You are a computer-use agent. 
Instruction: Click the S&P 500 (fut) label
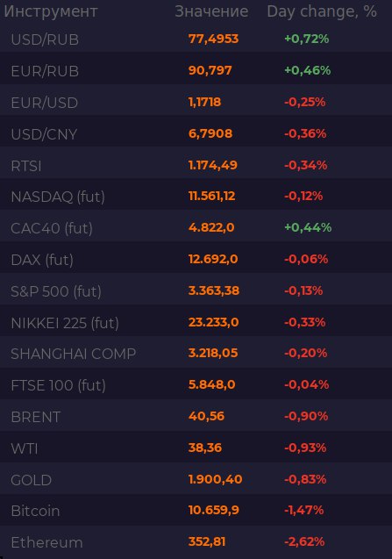[56, 291]
